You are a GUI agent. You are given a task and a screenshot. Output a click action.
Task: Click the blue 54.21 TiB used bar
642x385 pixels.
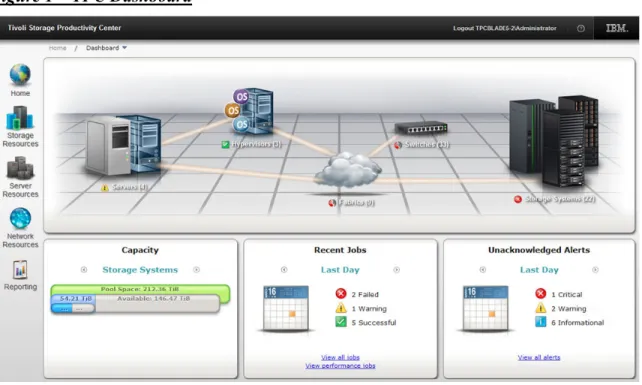coord(74,299)
